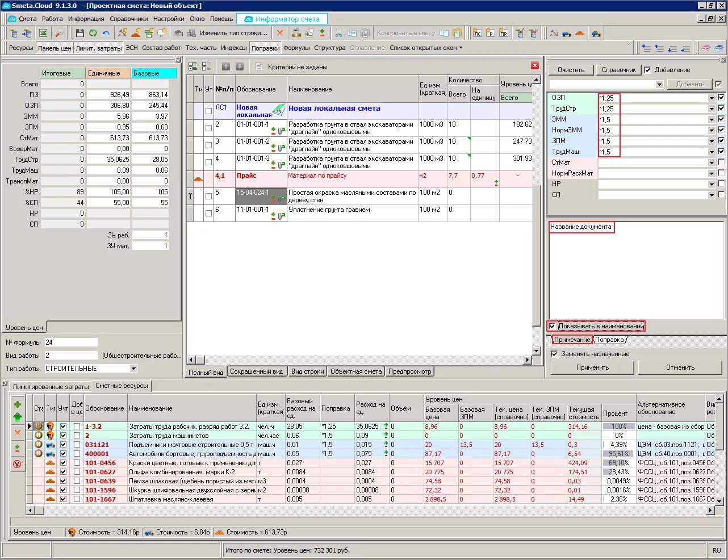
Task: Open the СП coefficient dropdown
Action: pyautogui.click(x=712, y=195)
